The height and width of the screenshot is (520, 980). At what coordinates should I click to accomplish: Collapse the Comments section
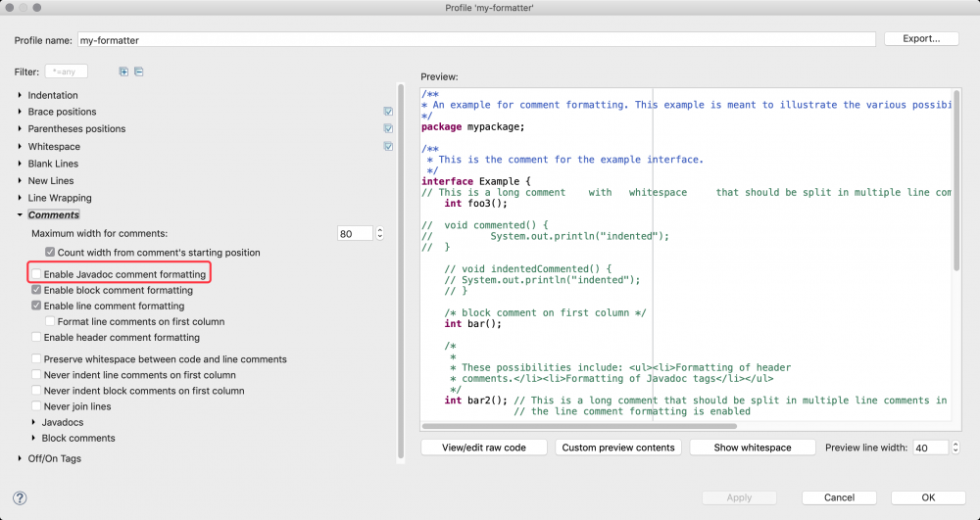pos(20,214)
